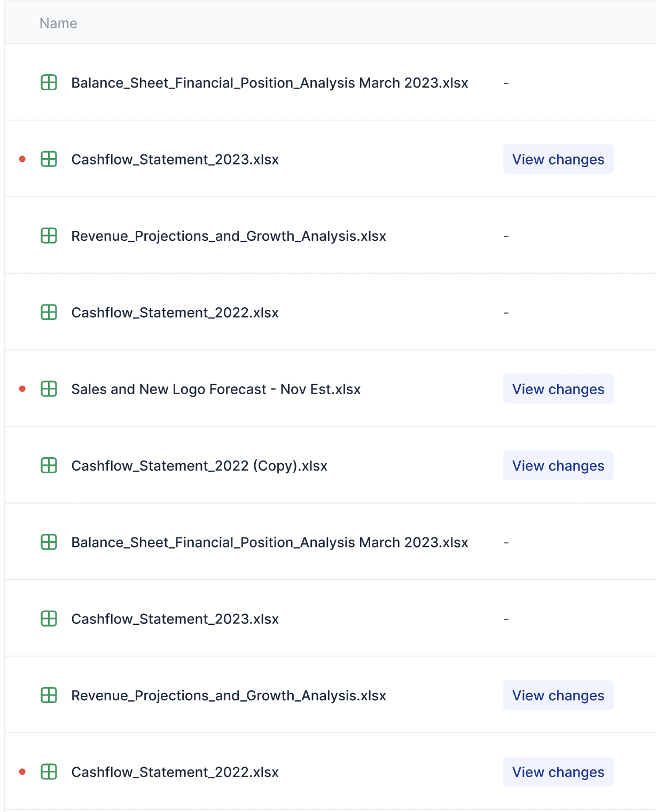Screen dimensions: 656x812
Task: Select the icon beside Sales and New Logo Forecast
Action: 48,389
